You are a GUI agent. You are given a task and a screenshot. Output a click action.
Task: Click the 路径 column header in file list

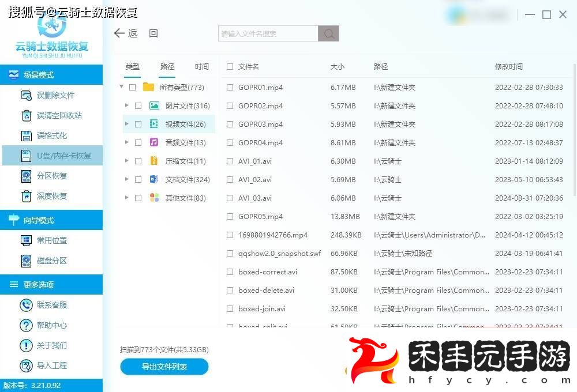point(380,66)
